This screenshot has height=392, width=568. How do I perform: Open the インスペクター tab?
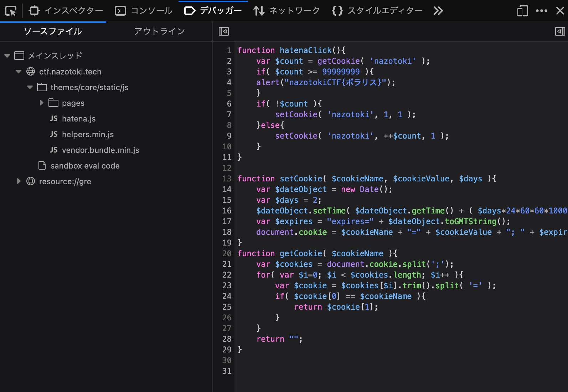[x=66, y=11]
